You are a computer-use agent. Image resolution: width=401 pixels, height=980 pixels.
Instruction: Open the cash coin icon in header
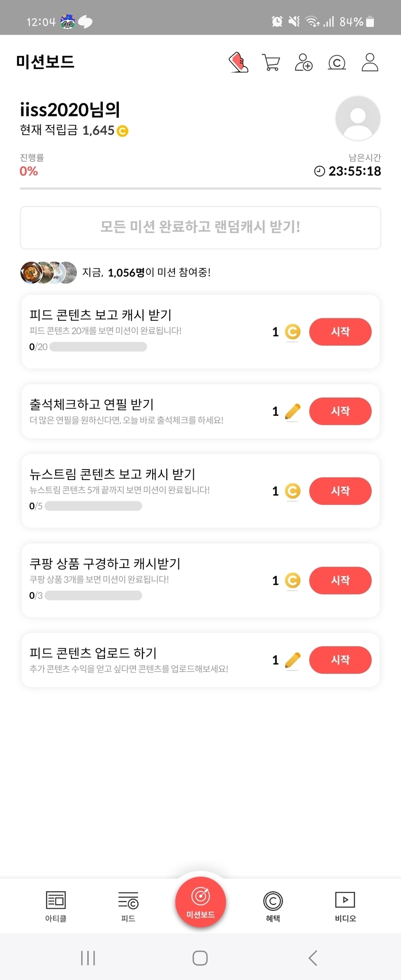click(x=337, y=62)
